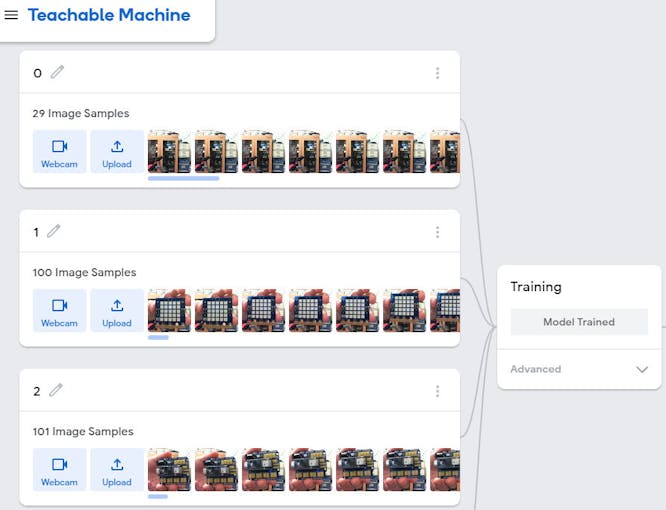Click the Model Trained button

[579, 322]
